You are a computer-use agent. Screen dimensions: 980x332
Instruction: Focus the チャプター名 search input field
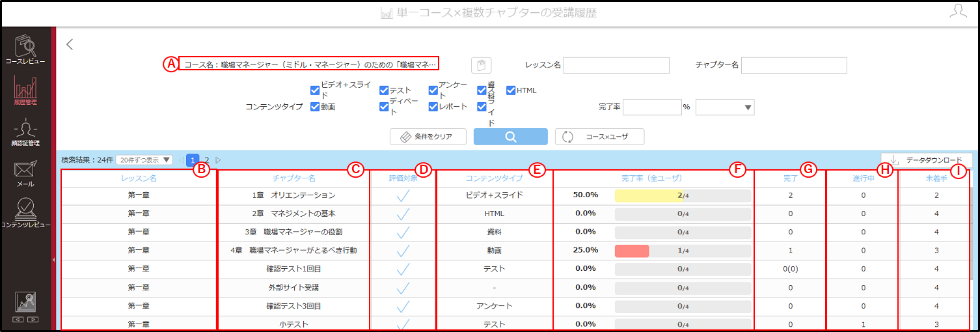pos(794,65)
